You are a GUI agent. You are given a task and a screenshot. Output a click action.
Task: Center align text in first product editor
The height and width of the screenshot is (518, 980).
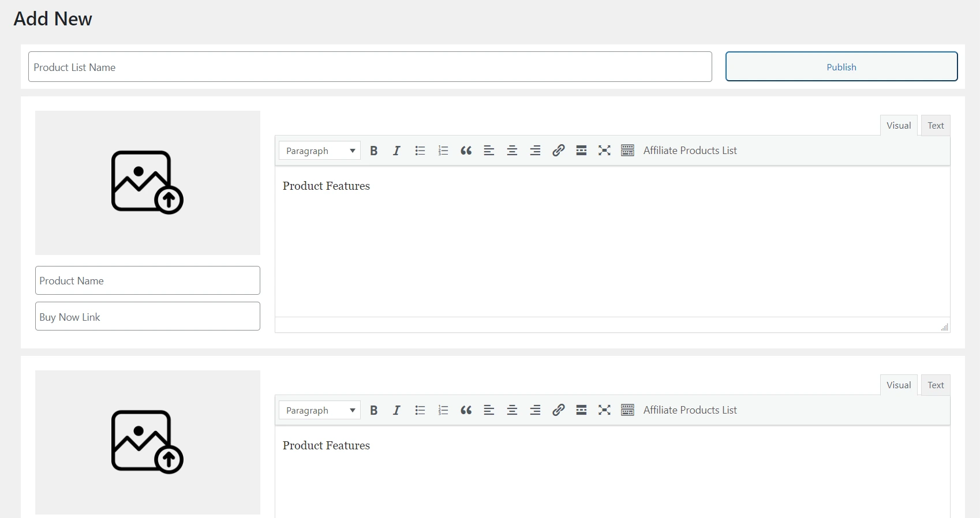(x=512, y=151)
